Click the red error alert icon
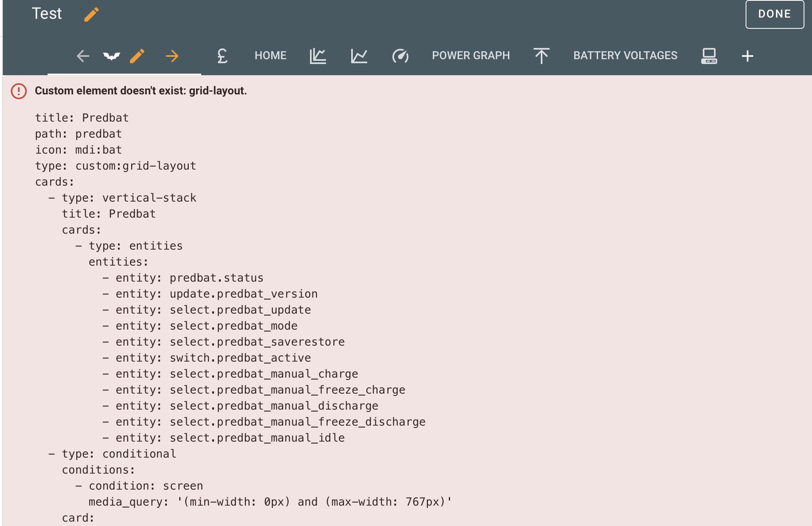 pyautogui.click(x=19, y=91)
